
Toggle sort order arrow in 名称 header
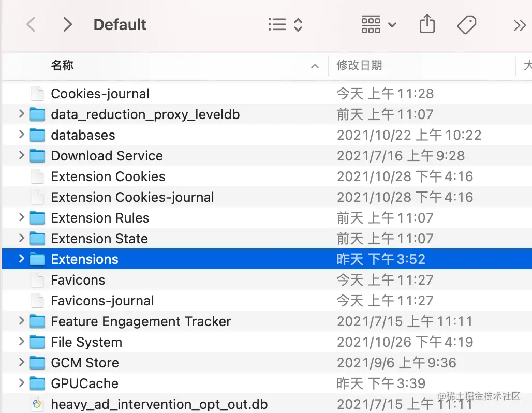tap(315, 66)
